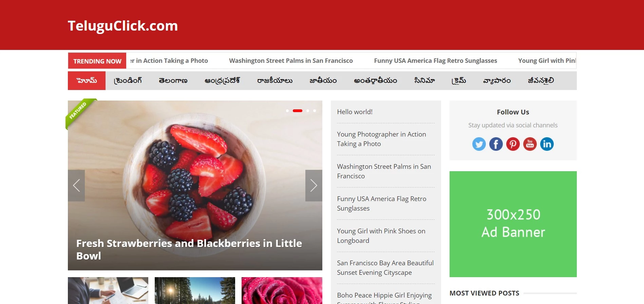This screenshot has width=644, height=304.
Task: Open the హోమ్ home menu tab
Action: coord(87,81)
